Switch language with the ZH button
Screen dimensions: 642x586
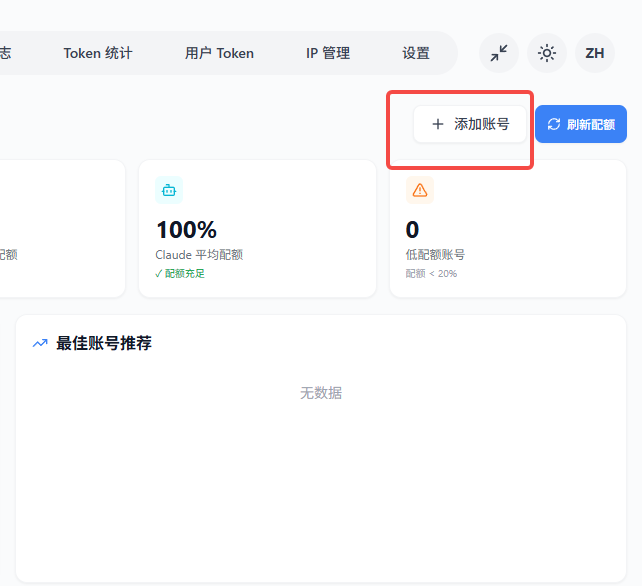click(595, 53)
